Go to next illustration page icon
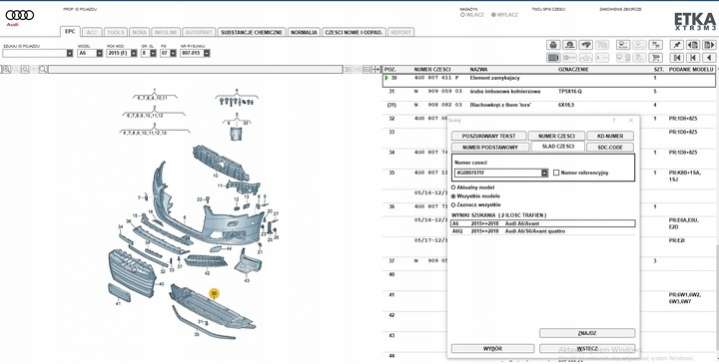 (709, 45)
